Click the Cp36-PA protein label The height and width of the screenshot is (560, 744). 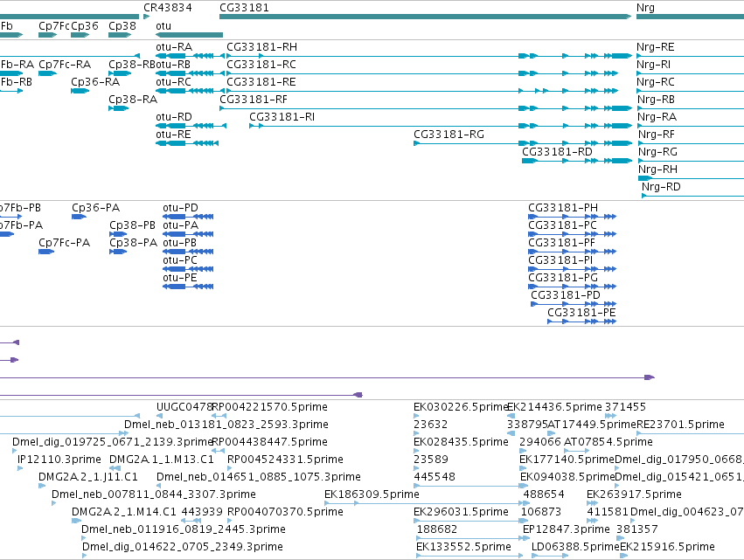(96, 208)
